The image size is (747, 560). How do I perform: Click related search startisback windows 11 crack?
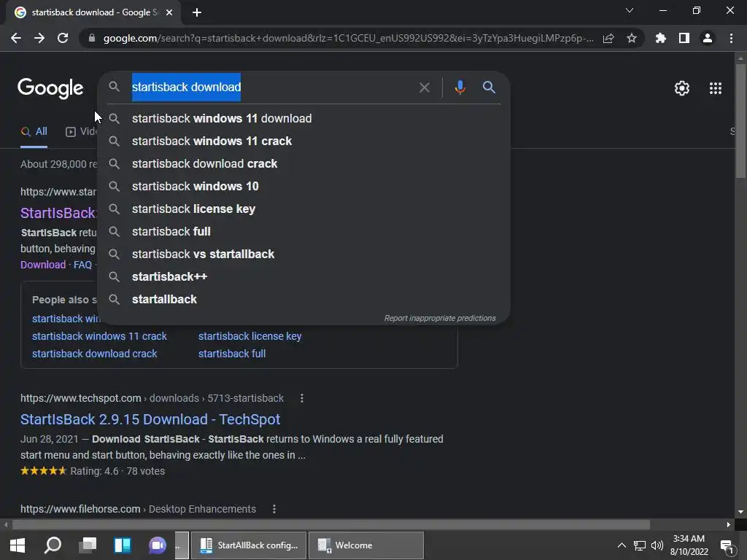tap(99, 336)
